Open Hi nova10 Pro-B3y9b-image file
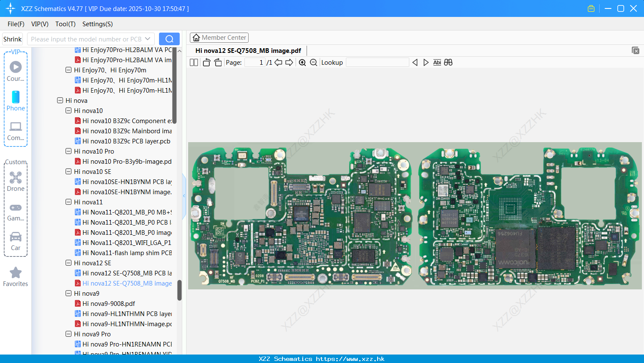644x363 pixels. 123,161
